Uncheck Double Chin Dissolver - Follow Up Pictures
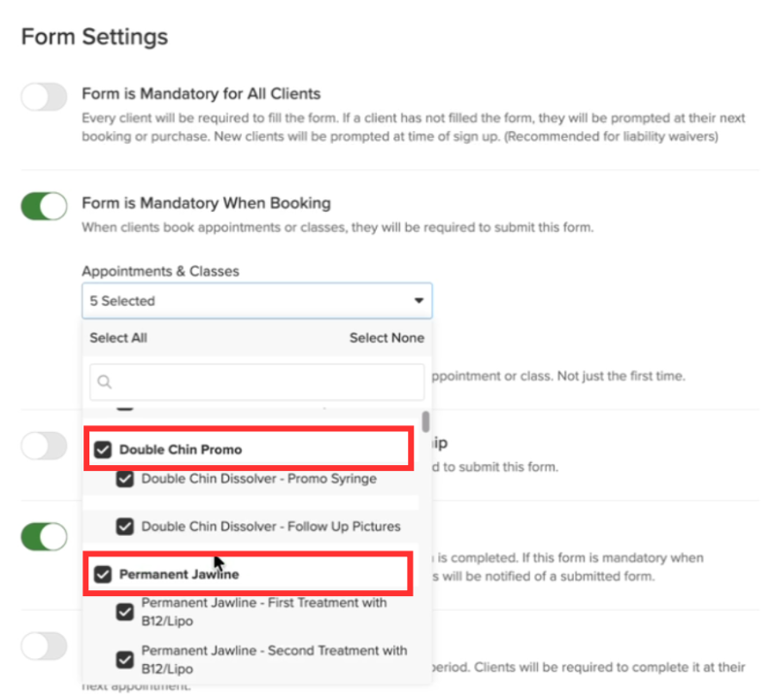The image size is (774, 700). pos(125,527)
